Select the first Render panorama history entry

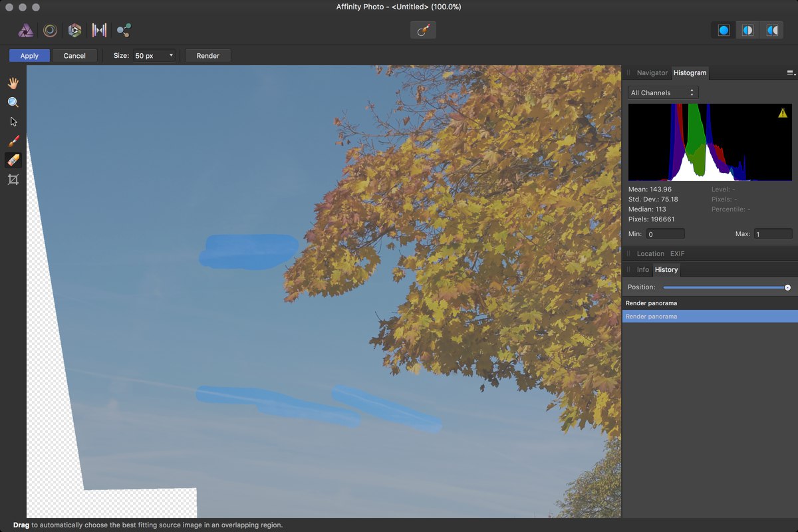pos(710,303)
